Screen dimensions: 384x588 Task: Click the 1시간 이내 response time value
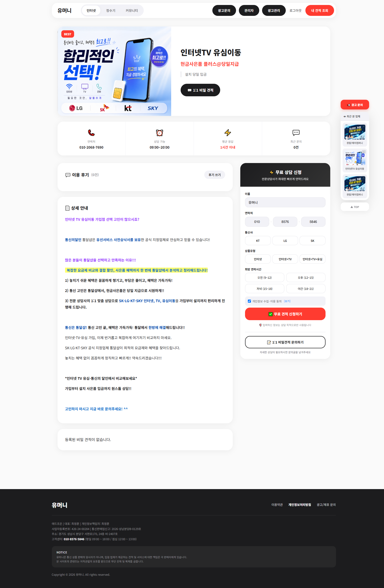228,147
